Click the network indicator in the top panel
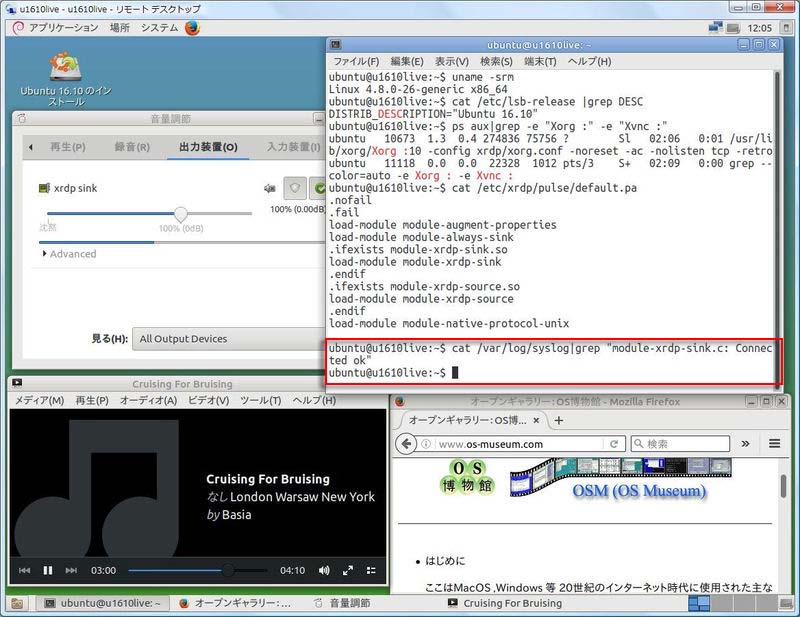The height and width of the screenshot is (617, 800). pyautogui.click(x=715, y=28)
